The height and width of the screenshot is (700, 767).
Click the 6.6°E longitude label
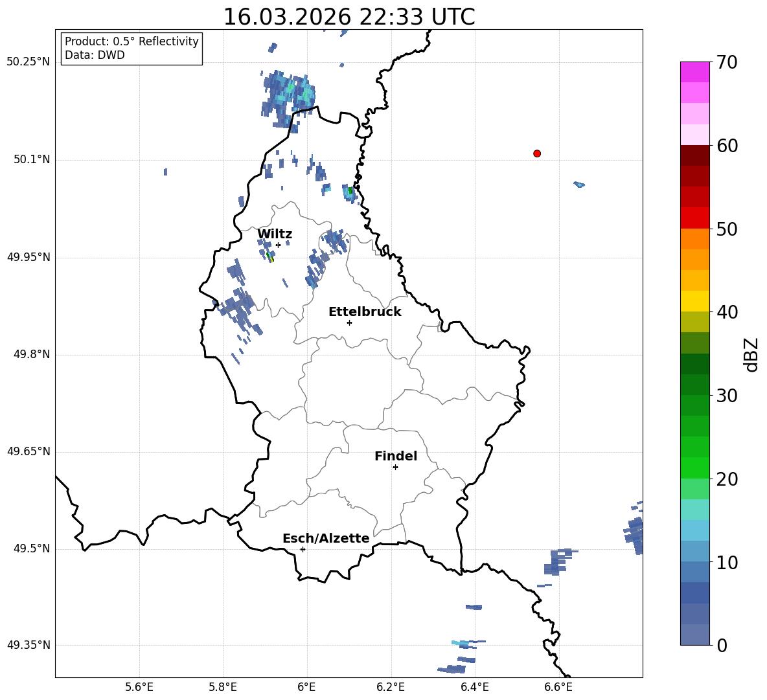(558, 687)
